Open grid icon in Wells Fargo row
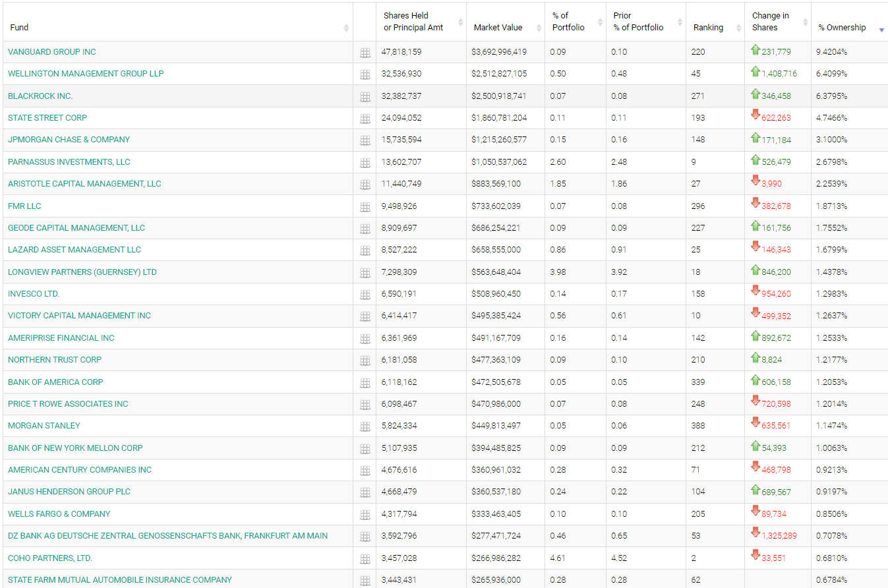The image size is (888, 588). (x=365, y=515)
